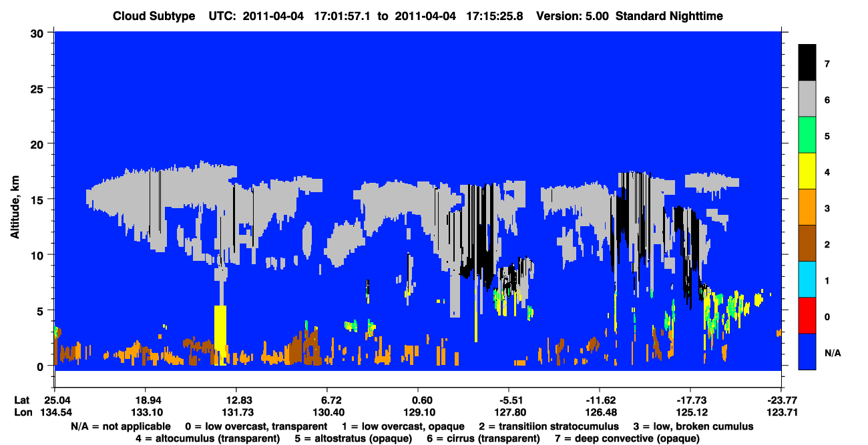
Task: Click the altitude tick label 20
Action: tap(39, 143)
